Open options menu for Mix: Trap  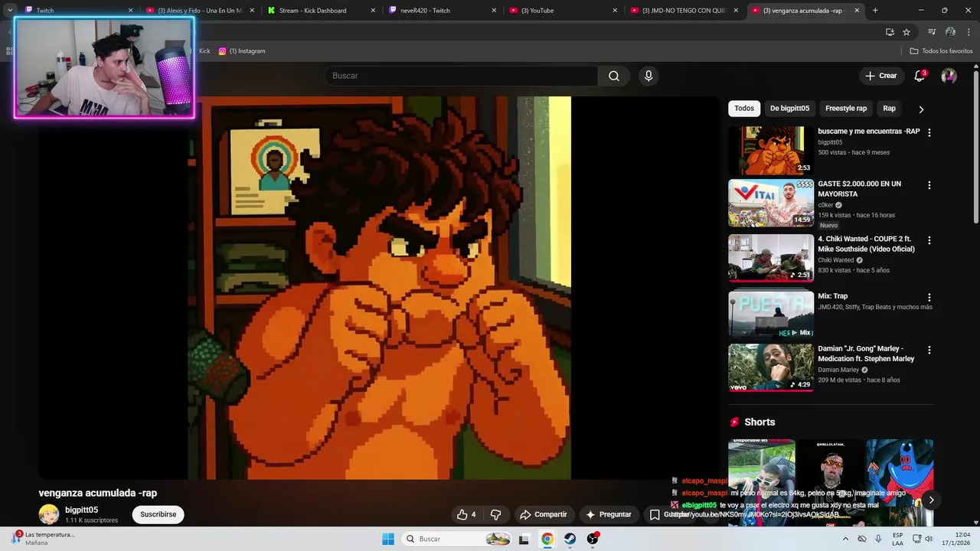point(929,298)
